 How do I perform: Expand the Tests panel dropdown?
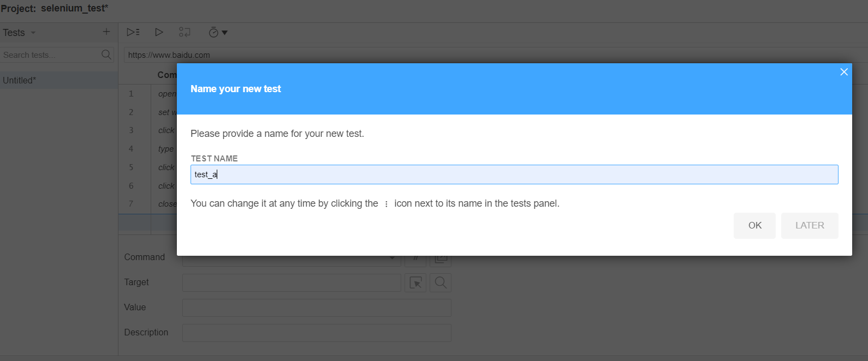point(33,33)
